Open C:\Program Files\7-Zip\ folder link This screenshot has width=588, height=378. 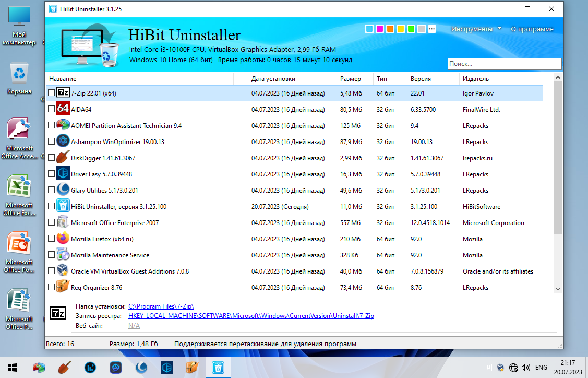pos(161,306)
